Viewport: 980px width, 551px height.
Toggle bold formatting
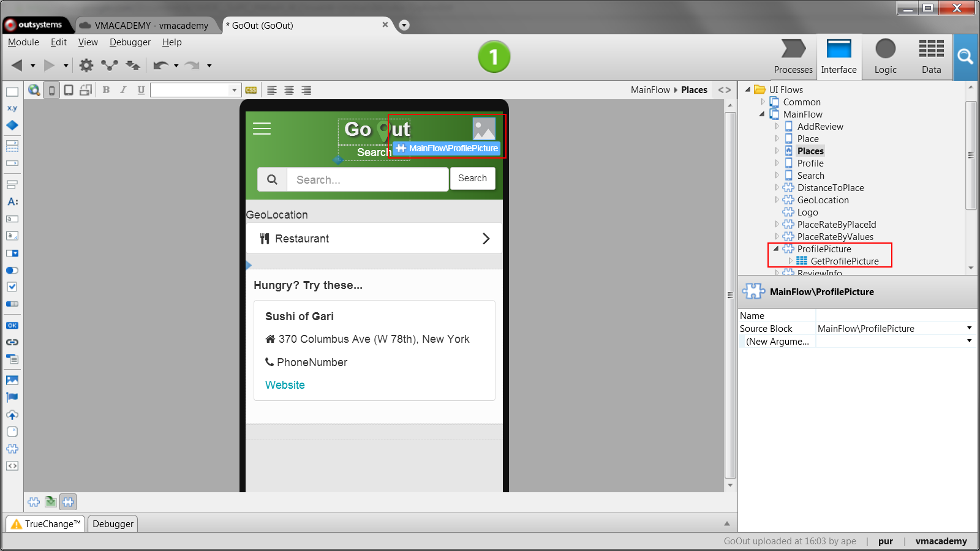click(x=106, y=89)
